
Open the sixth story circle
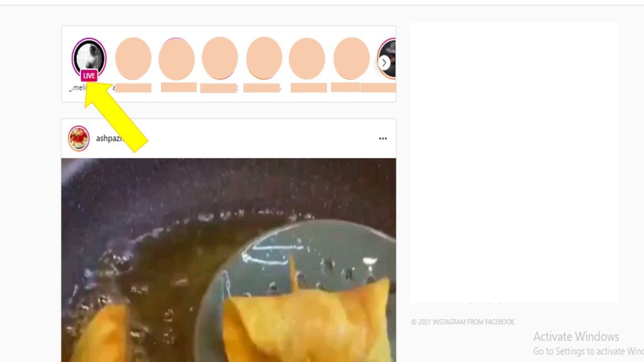coord(307,58)
